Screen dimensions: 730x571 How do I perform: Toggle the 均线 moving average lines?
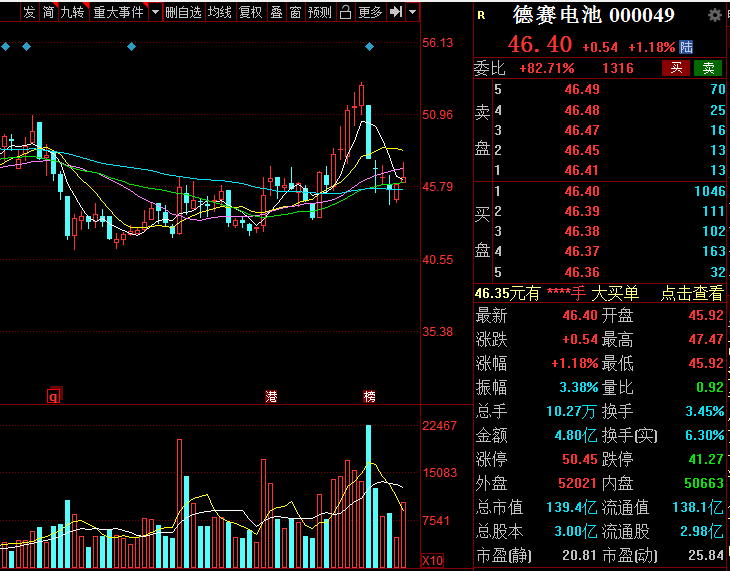[219, 12]
